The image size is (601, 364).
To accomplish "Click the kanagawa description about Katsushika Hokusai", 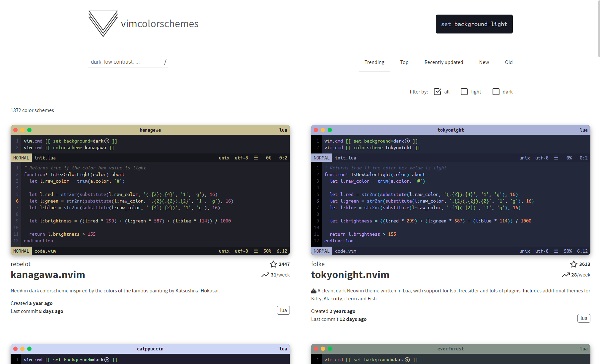I will (x=115, y=291).
